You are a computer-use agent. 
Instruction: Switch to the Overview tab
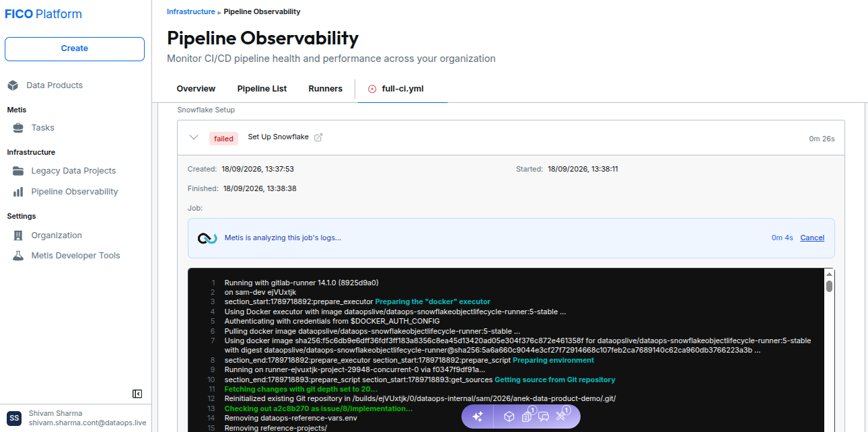[x=196, y=89]
